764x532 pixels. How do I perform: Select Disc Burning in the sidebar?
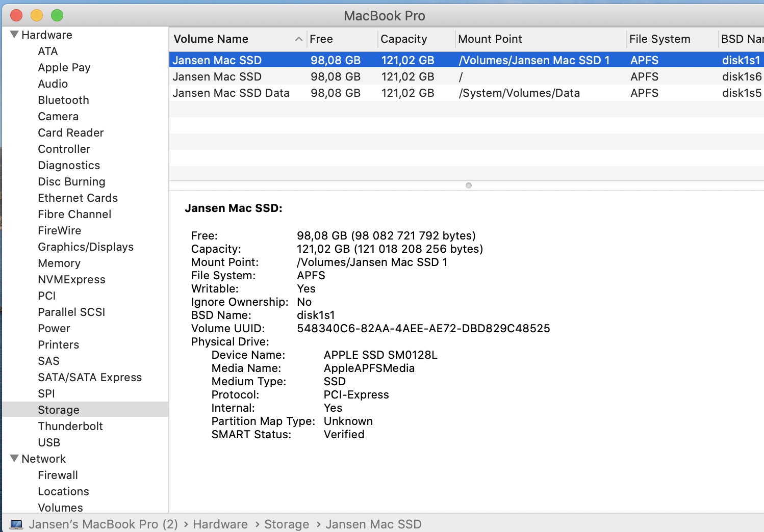pyautogui.click(x=71, y=182)
